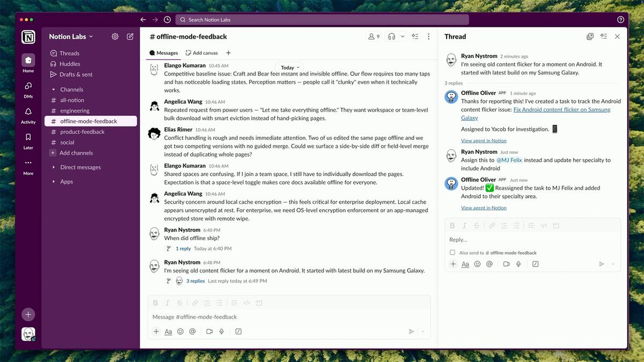Close the Thread panel

(x=617, y=36)
